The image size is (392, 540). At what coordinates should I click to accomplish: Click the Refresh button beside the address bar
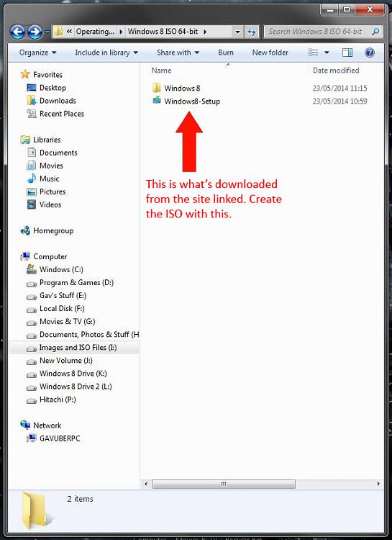[x=252, y=32]
